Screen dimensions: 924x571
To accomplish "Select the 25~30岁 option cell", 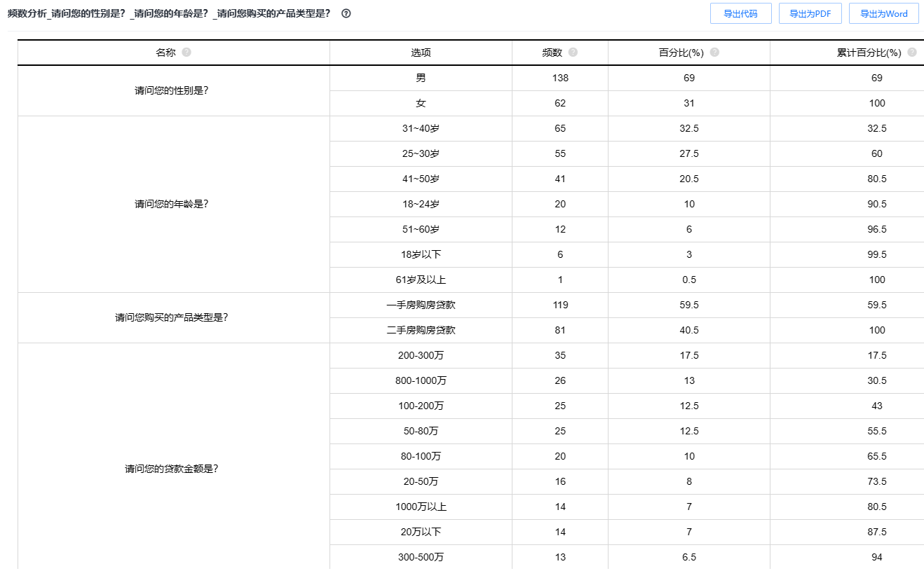I will point(421,153).
